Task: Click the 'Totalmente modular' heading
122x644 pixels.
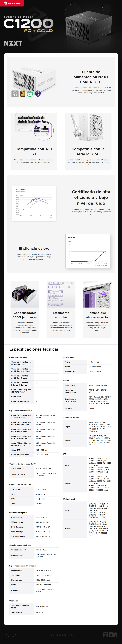Action: pos(61,315)
